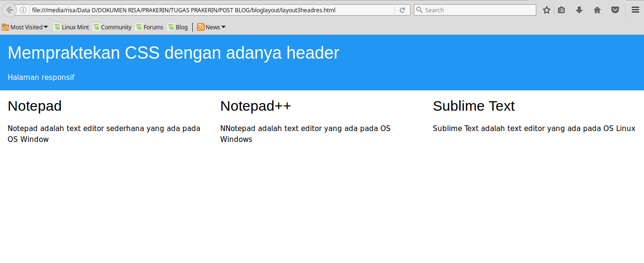Select the magnifier icon in Search box
The width and height of the screenshot is (644, 263).
click(419, 10)
